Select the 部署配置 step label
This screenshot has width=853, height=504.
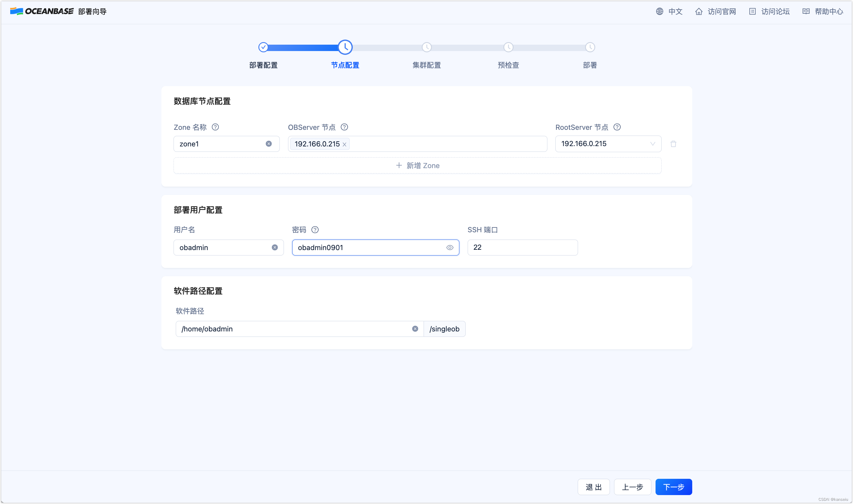[x=263, y=65]
